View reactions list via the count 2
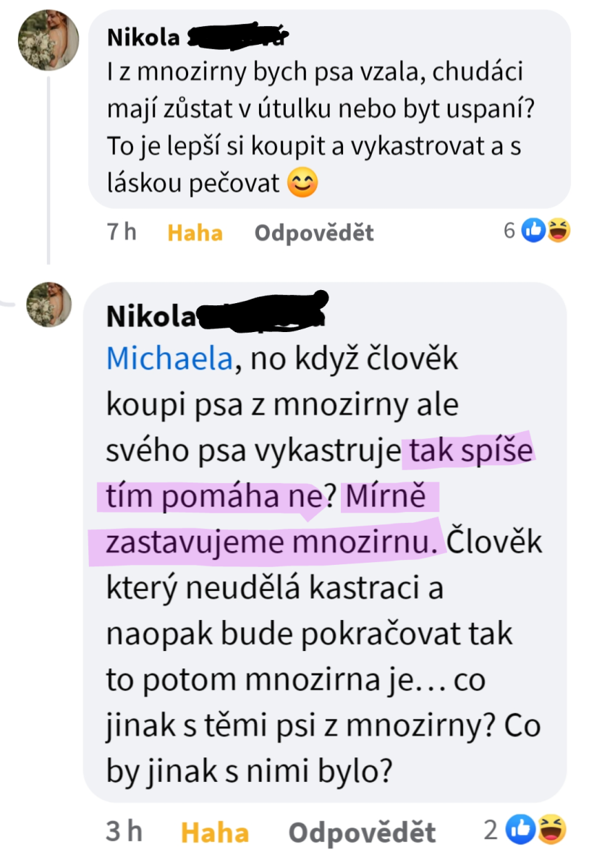The image size is (589, 868). [x=491, y=830]
